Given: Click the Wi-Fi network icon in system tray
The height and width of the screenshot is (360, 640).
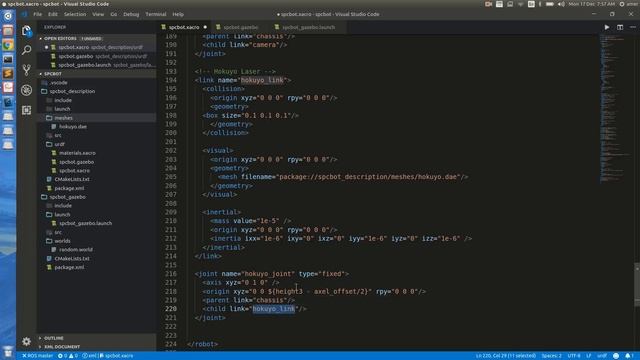Looking at the screenshot, I should (520, 4).
